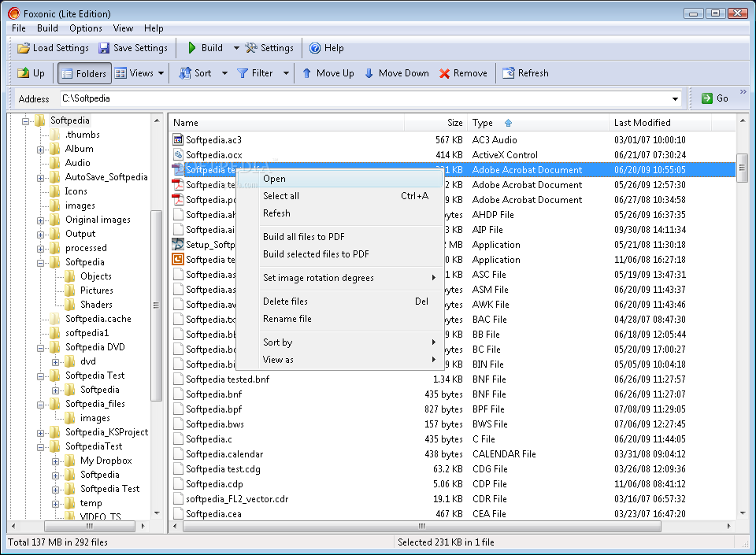The width and height of the screenshot is (756, 555).
Task: Click the Type column header
Action: (x=538, y=123)
